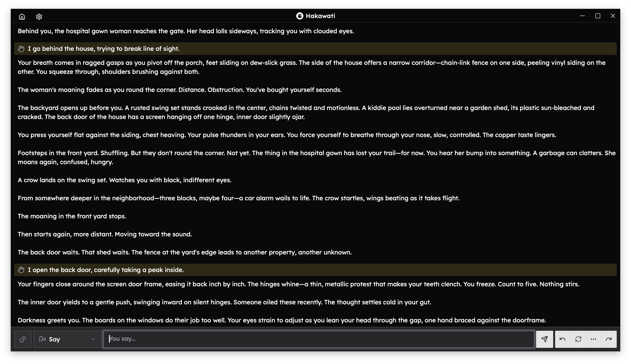Open the Say action mode dropdown
Image resolution: width=631 pixels, height=364 pixels.
67,339
